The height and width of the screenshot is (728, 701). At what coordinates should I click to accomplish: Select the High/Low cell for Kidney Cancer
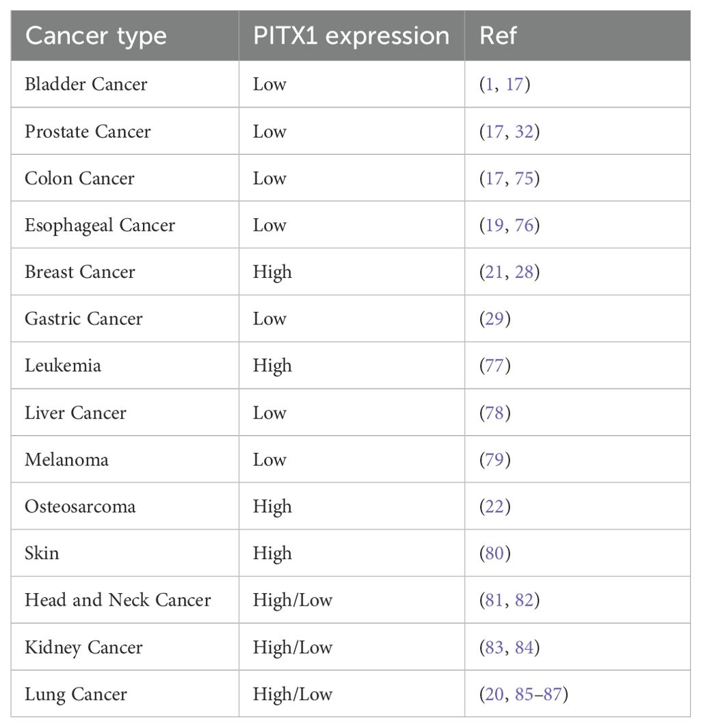[352, 647]
